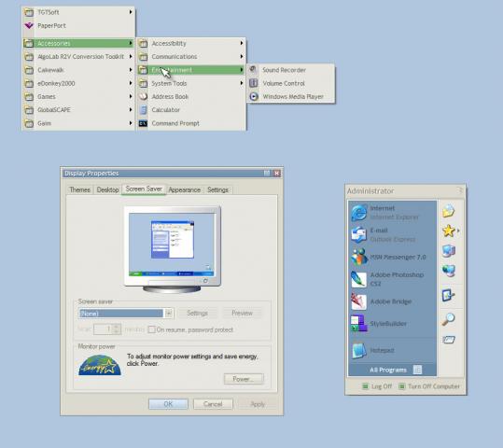The width and height of the screenshot is (503, 448).
Task: Click the My Documents folder icon in Start menu
Action: coord(449,211)
